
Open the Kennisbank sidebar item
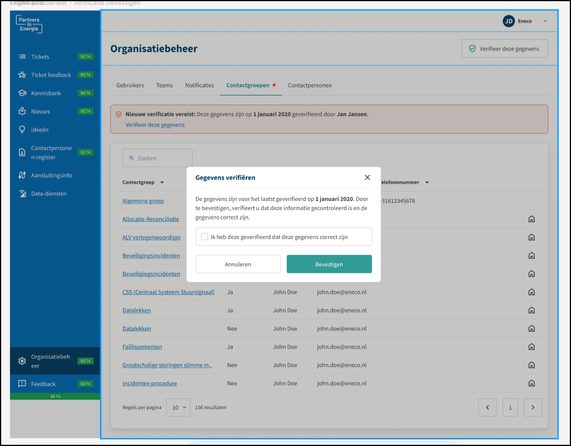coord(55,93)
